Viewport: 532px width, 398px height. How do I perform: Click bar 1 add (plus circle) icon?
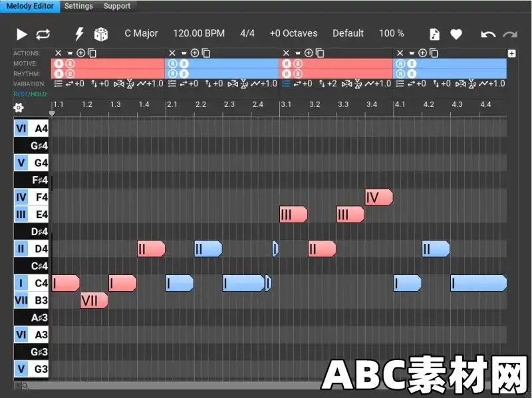click(80, 53)
